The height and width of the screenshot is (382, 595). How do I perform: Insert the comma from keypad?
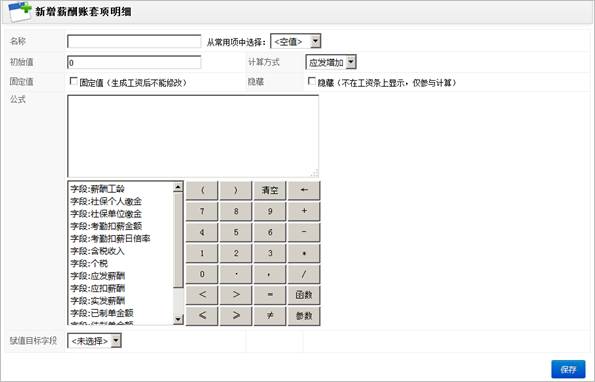270,274
